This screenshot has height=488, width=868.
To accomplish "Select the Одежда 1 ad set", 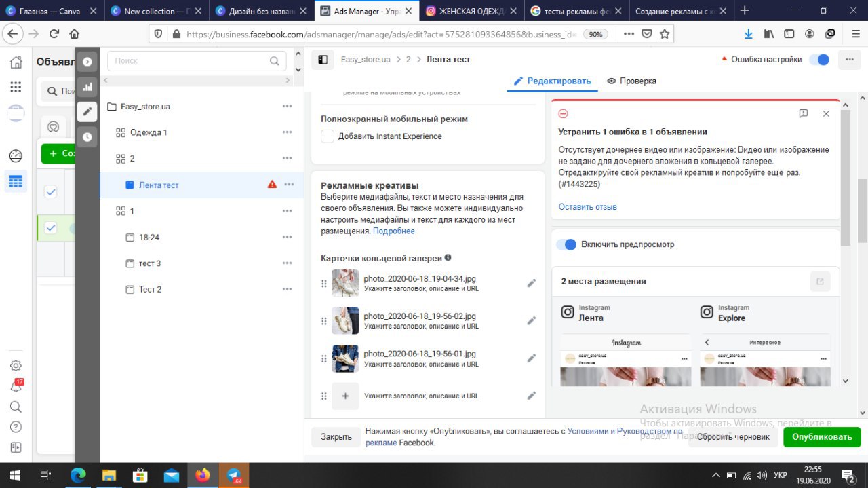I will [142, 132].
